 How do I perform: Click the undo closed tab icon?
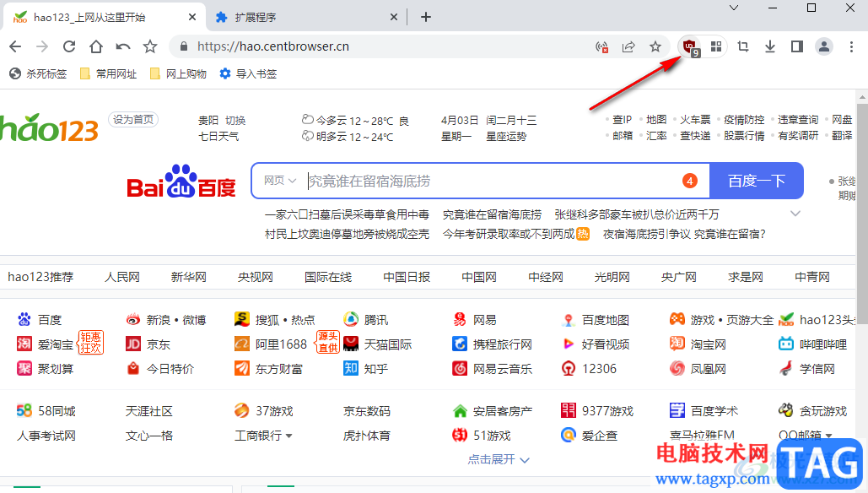click(x=123, y=46)
